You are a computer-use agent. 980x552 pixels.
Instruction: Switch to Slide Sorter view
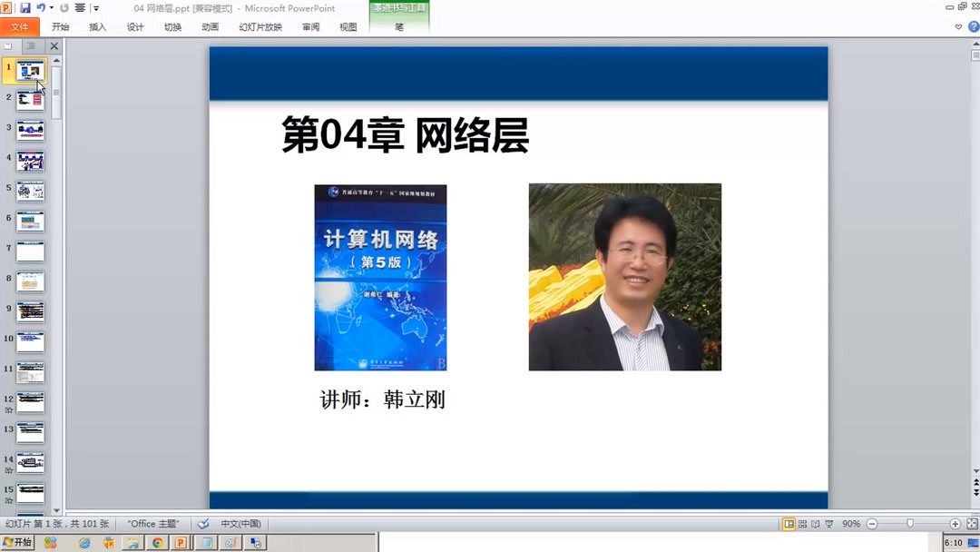pyautogui.click(x=802, y=524)
